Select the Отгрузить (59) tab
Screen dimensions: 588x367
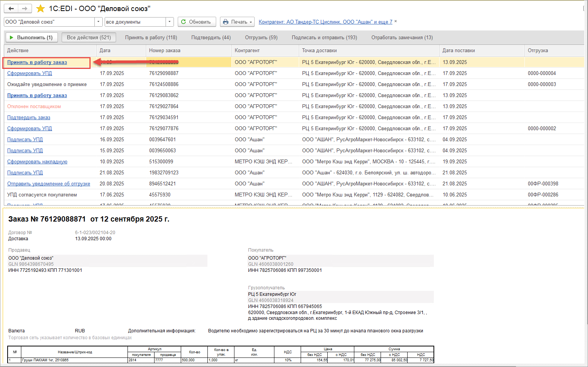pos(261,37)
